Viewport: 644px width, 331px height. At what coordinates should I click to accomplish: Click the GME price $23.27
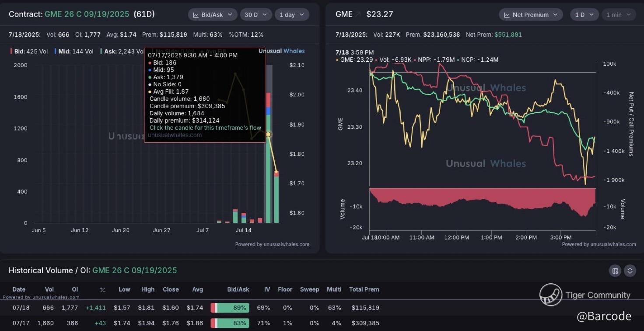pos(380,14)
